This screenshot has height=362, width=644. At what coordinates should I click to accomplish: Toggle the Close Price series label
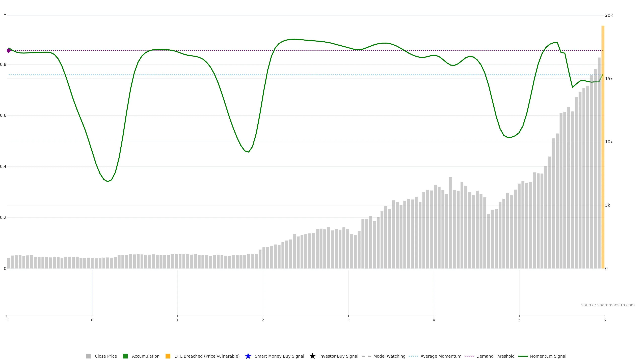point(106,356)
